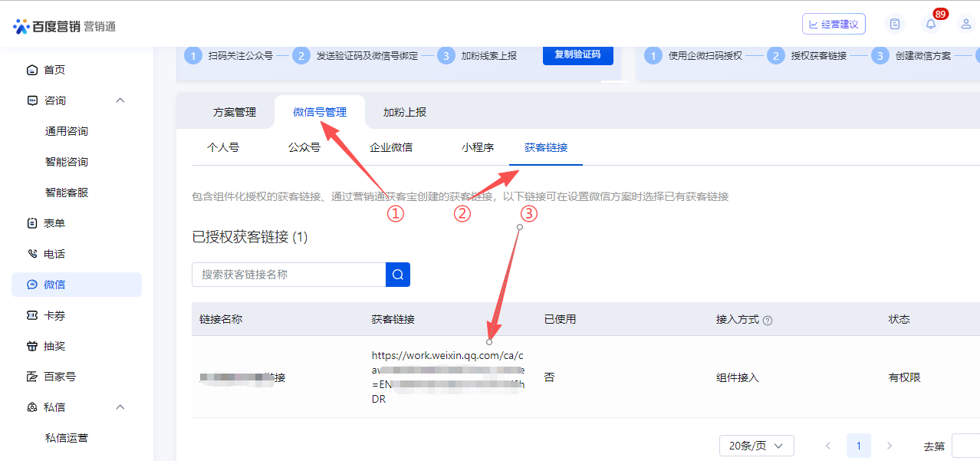Screen dimensions: 980x461
Task: Open 首页 from the sidebar
Action: tap(54, 70)
